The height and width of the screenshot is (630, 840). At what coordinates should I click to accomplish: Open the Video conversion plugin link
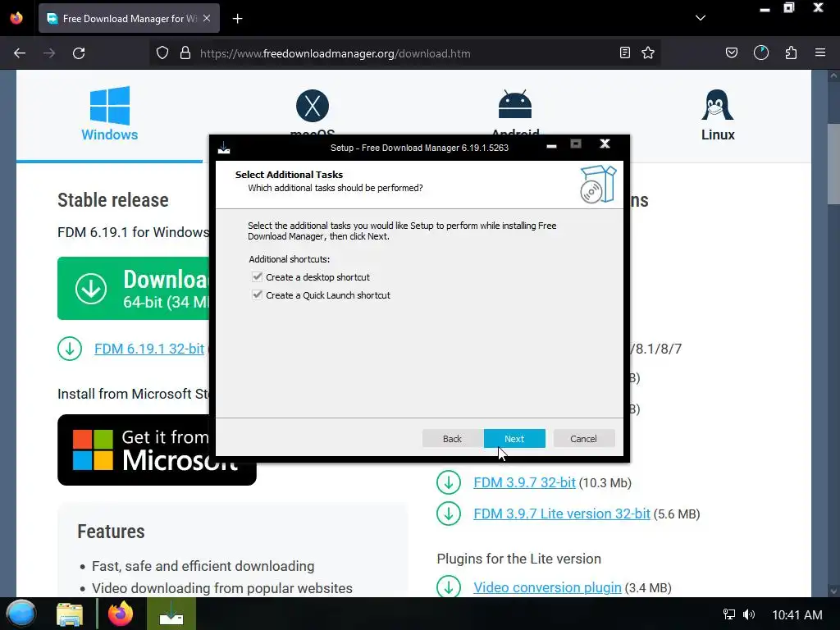(x=547, y=587)
